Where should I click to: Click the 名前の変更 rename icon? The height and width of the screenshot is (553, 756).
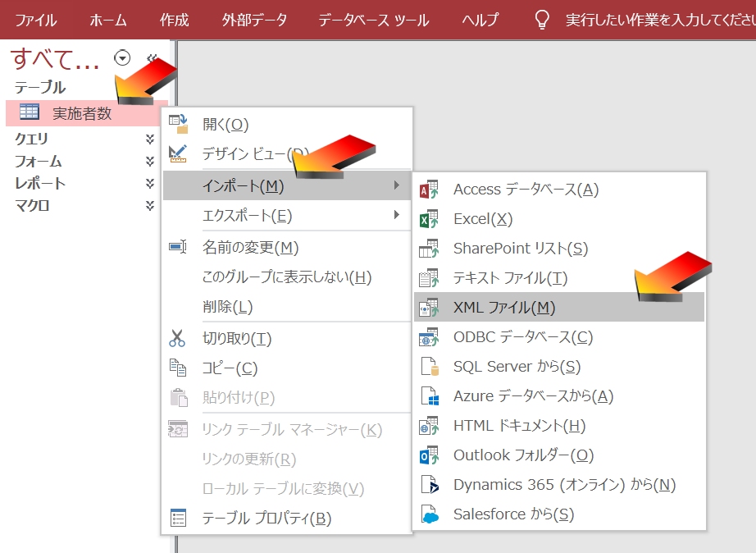(178, 247)
